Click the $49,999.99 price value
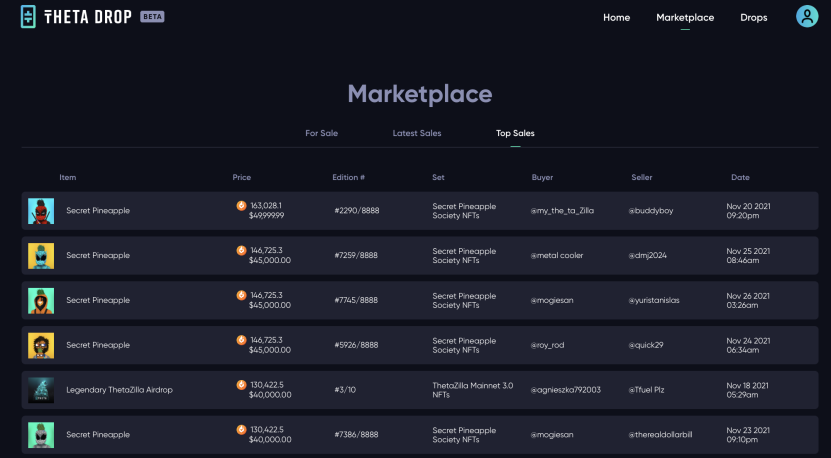831x458 pixels. [x=267, y=215]
